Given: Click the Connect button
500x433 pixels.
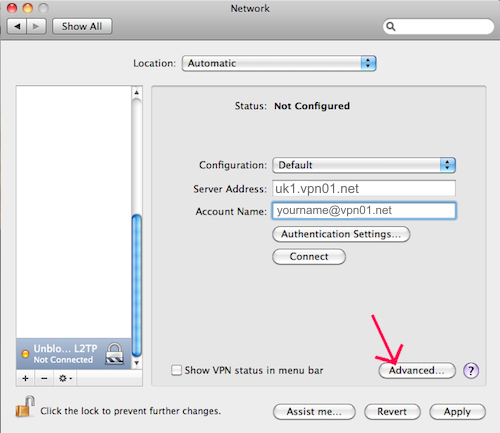Looking at the screenshot, I should coord(309,256).
